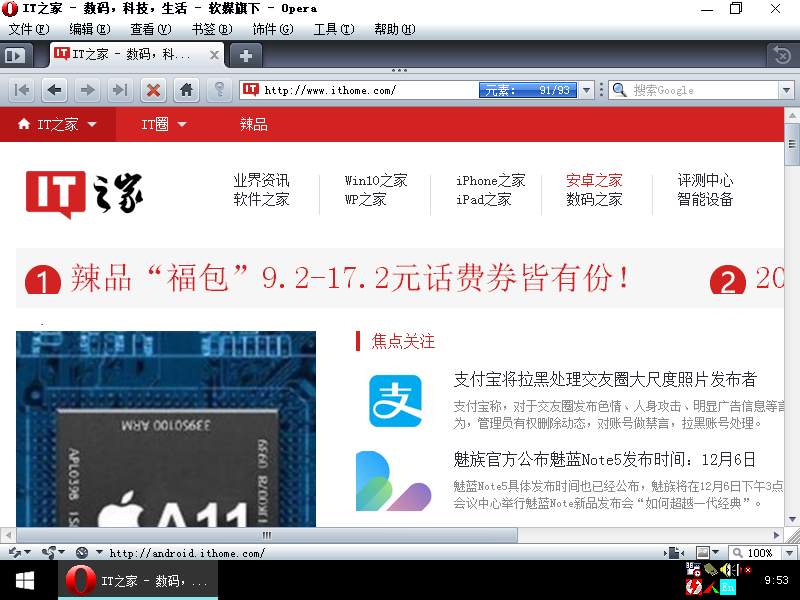Go forward to the next page
Screen dimensions: 800x600
pyautogui.click(x=87, y=90)
